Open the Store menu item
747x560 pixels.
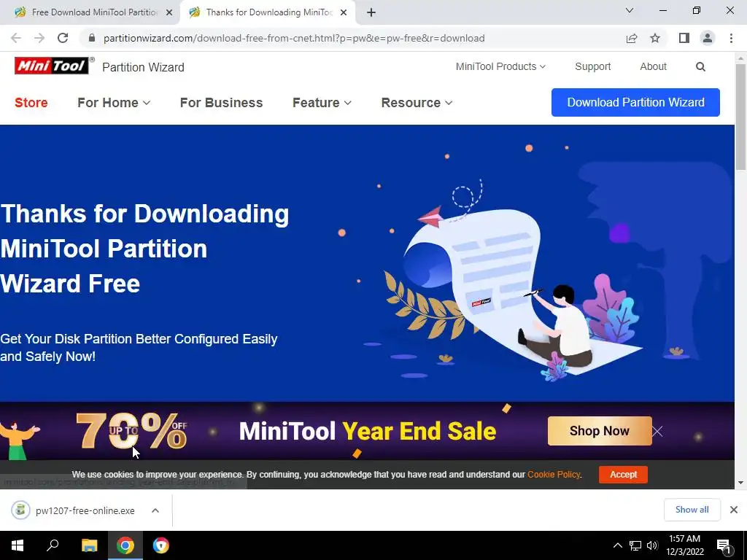(x=31, y=103)
